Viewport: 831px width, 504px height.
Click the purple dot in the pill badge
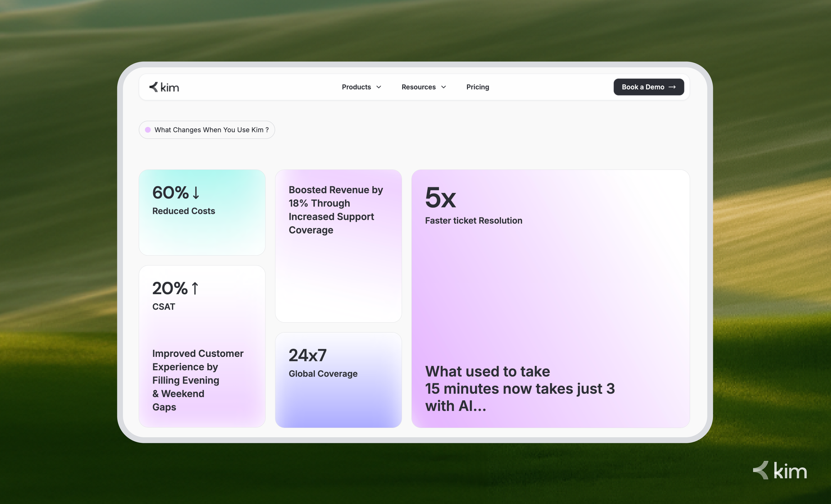148,130
